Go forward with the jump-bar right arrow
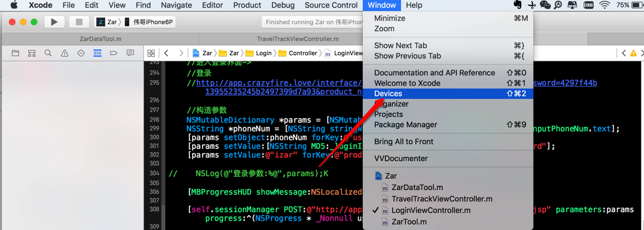Viewport: 644px width, 230px height. [181, 53]
